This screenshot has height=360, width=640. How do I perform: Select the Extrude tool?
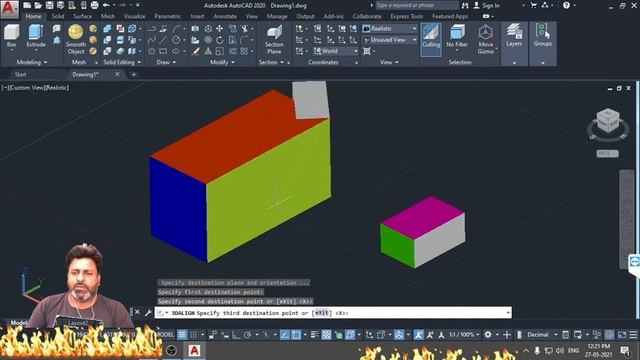point(36,36)
